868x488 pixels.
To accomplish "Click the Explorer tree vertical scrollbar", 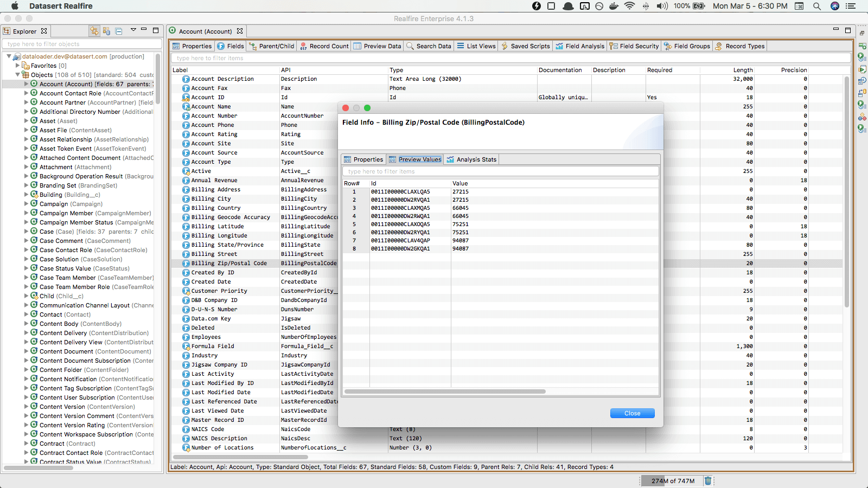I will 158,79.
